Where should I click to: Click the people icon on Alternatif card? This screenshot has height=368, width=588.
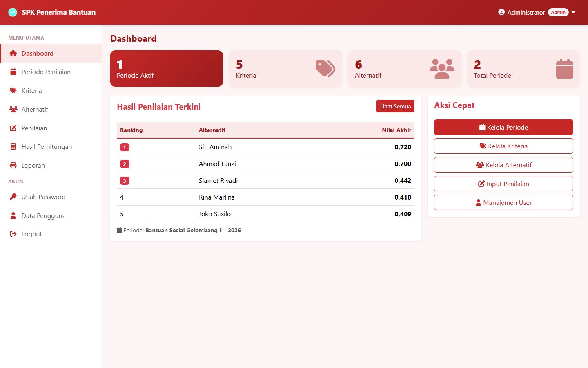pyautogui.click(x=442, y=68)
